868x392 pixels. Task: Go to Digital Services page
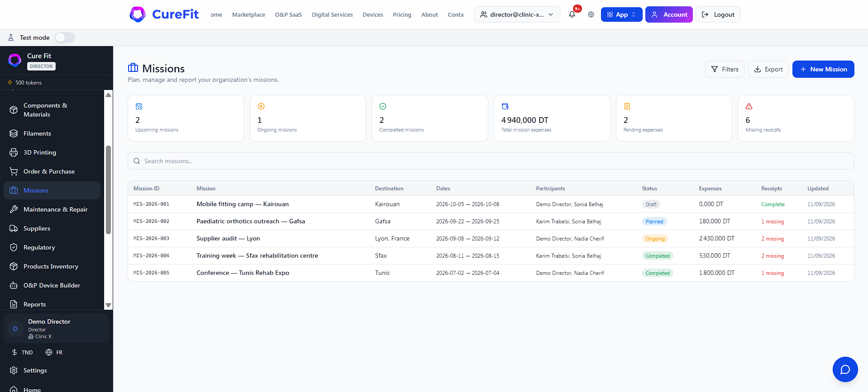pos(332,14)
